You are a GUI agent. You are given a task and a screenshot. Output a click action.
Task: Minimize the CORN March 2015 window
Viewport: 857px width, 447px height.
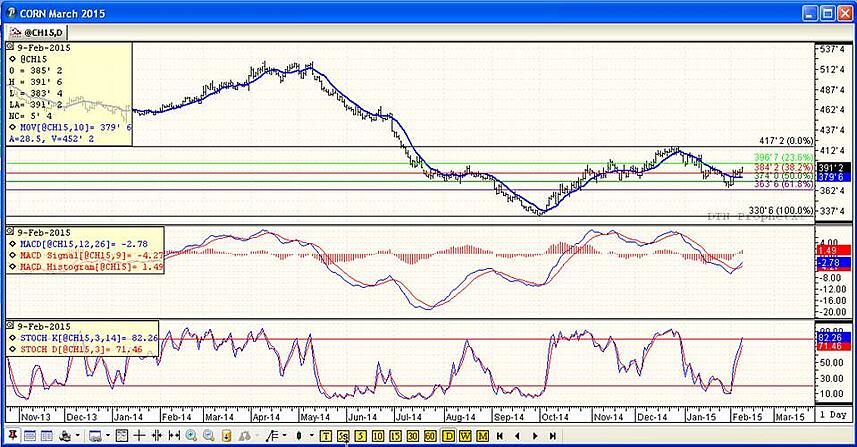811,13
